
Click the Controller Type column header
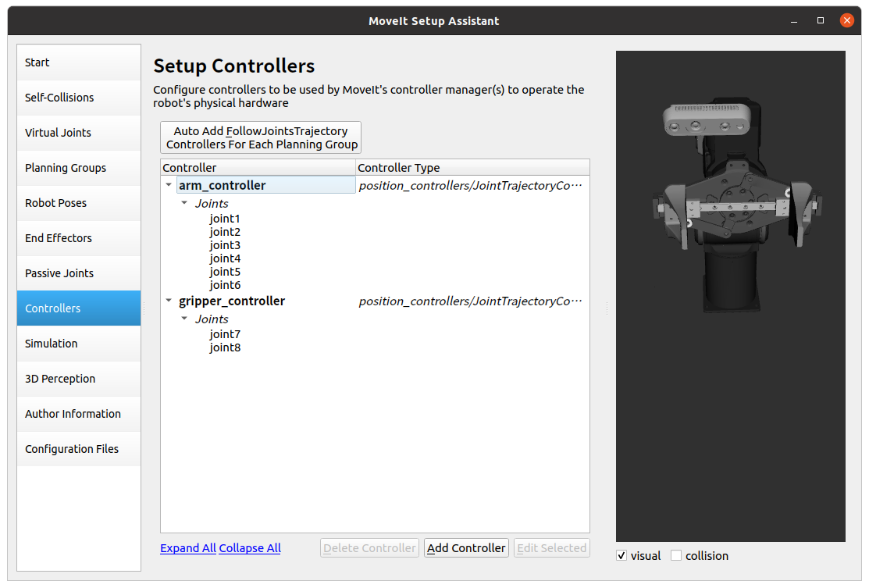click(472, 167)
